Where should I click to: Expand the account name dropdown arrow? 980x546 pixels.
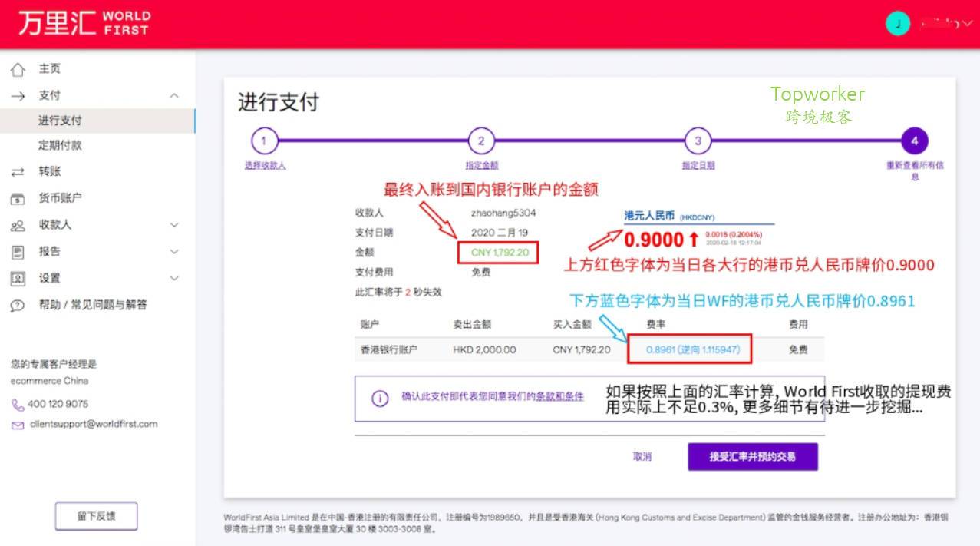click(965, 25)
